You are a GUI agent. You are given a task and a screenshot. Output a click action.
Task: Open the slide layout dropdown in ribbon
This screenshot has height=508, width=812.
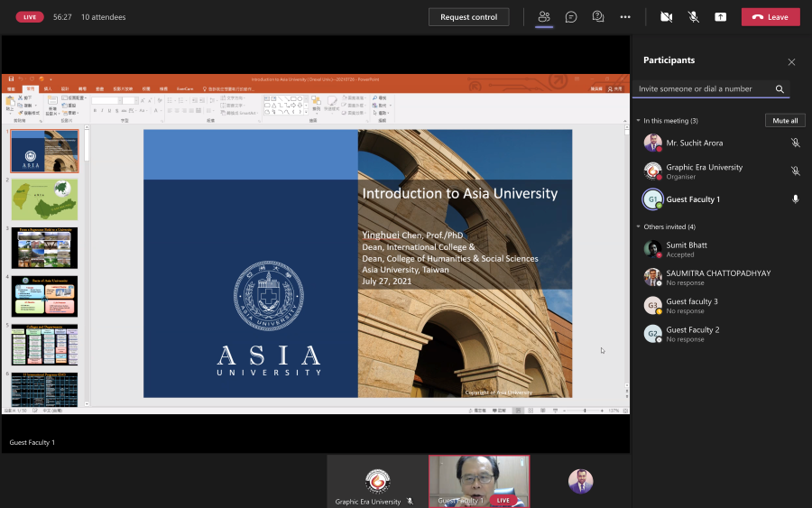pos(74,97)
